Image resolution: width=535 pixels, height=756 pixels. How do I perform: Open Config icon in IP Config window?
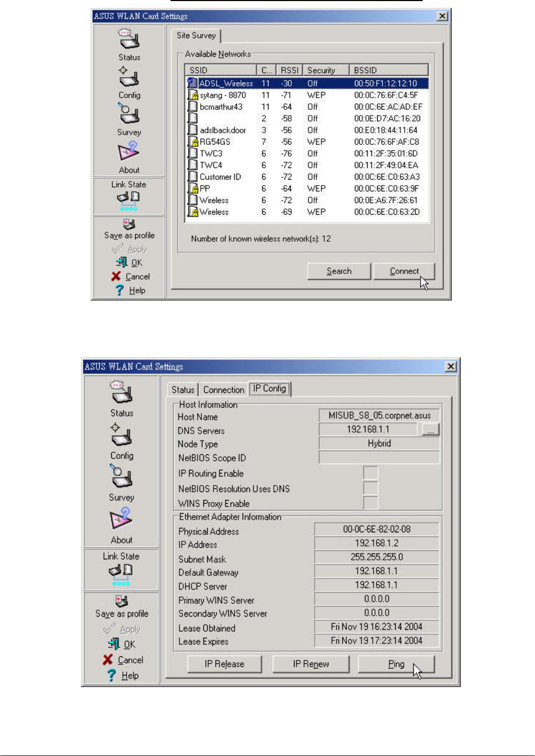(121, 435)
